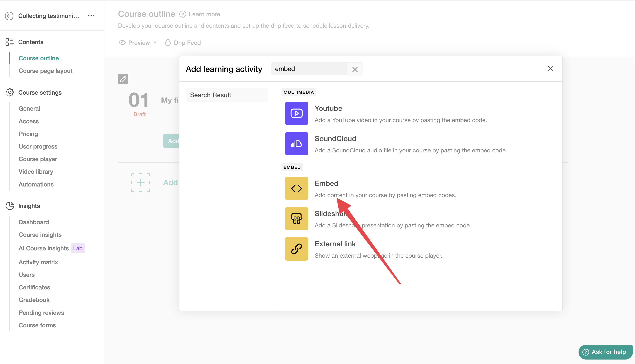This screenshot has width=635, height=364.
Task: Click the green Add button under section 01
Action: 171,141
